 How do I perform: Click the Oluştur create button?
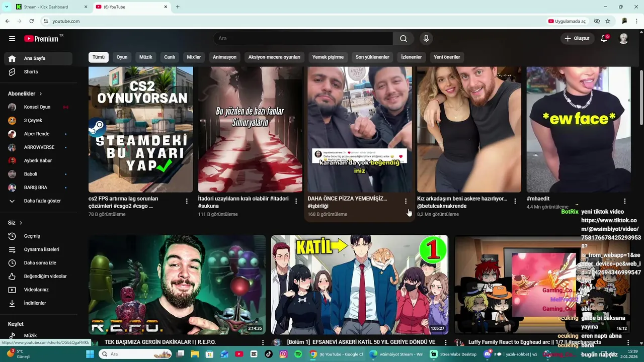577,39
